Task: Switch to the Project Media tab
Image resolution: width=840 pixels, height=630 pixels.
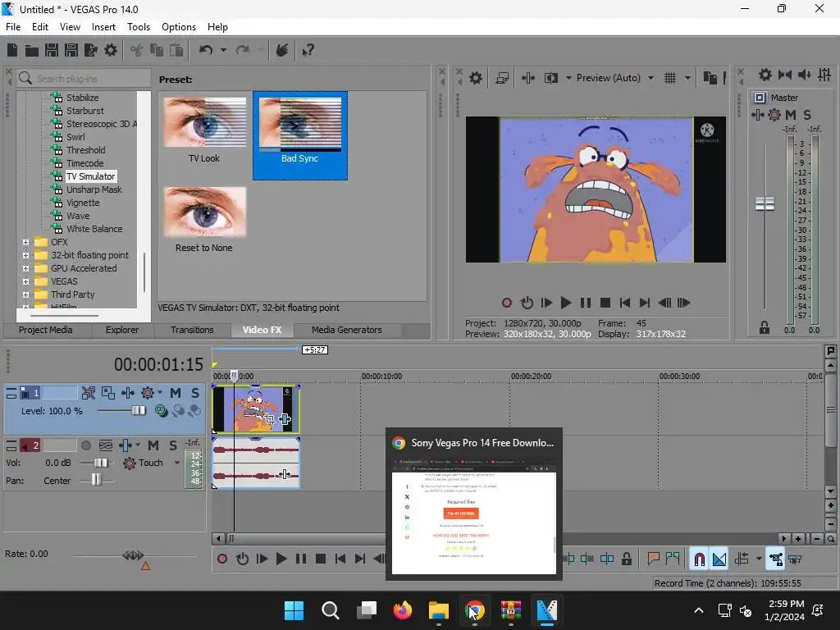Action: pyautogui.click(x=46, y=330)
